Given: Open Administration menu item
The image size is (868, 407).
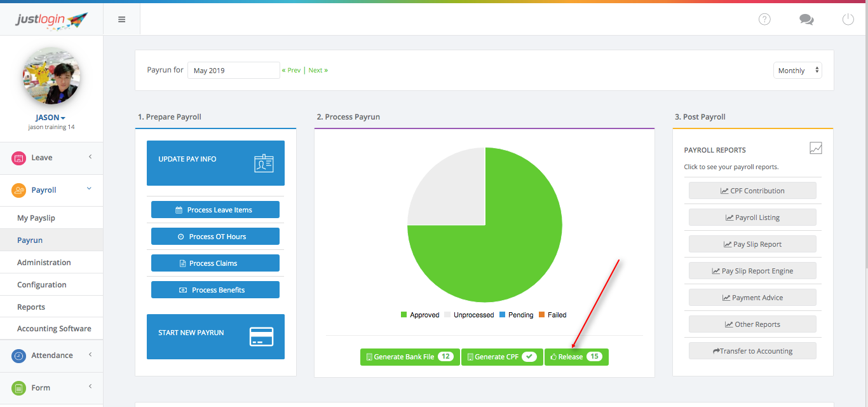Looking at the screenshot, I should (51, 263).
